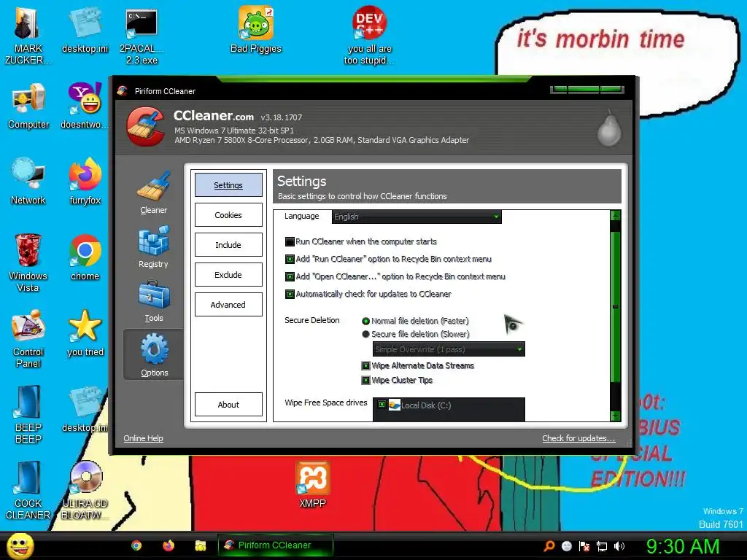
Task: Select the 2PACAL 2.3.exe desktop icon
Action: (x=142, y=36)
